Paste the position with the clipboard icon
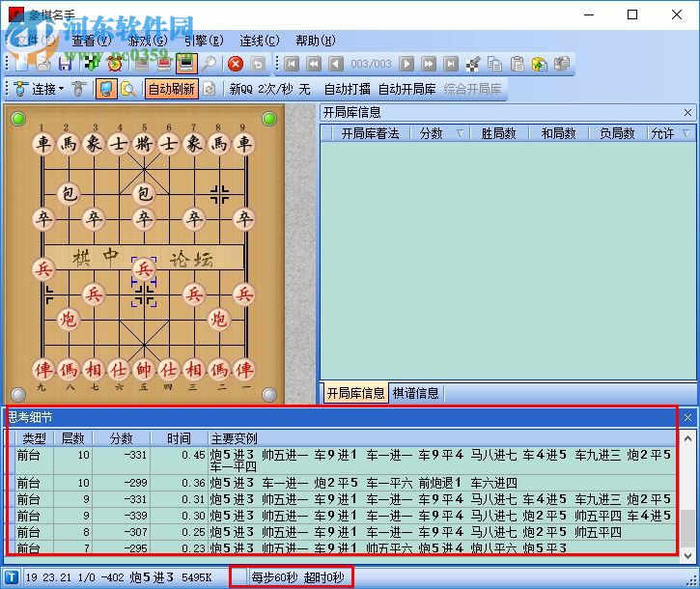The image size is (700, 589). point(517,65)
